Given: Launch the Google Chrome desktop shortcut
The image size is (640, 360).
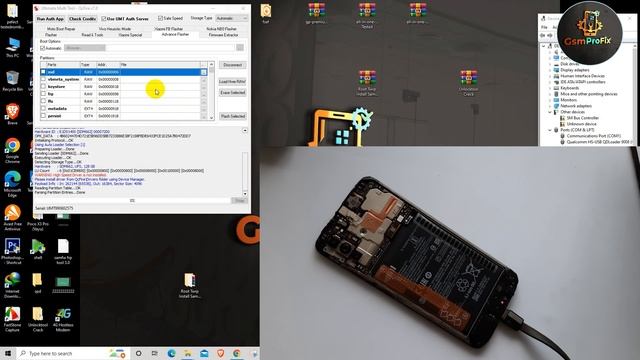Looking at the screenshot, I should point(12,150).
